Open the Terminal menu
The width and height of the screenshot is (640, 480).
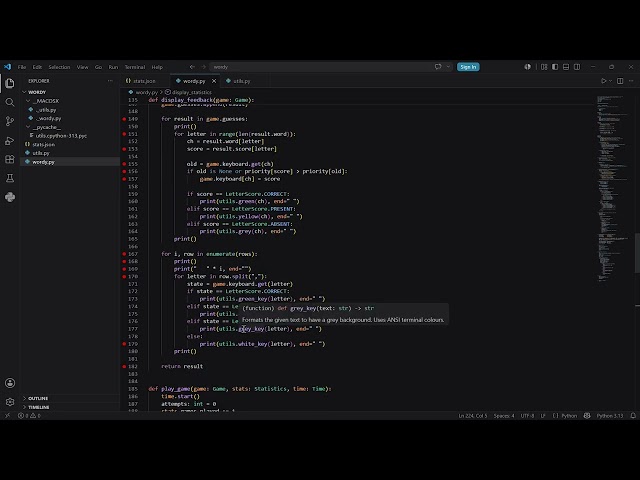point(135,67)
